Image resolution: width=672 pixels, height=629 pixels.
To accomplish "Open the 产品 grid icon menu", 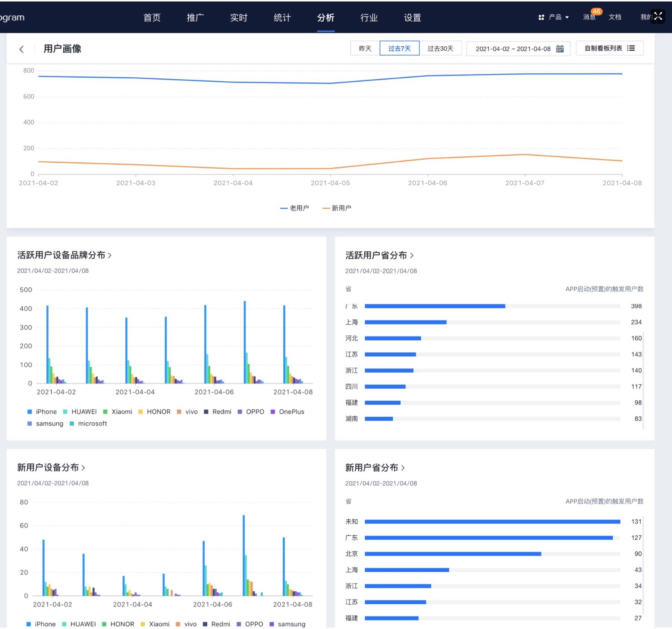I will pos(541,17).
